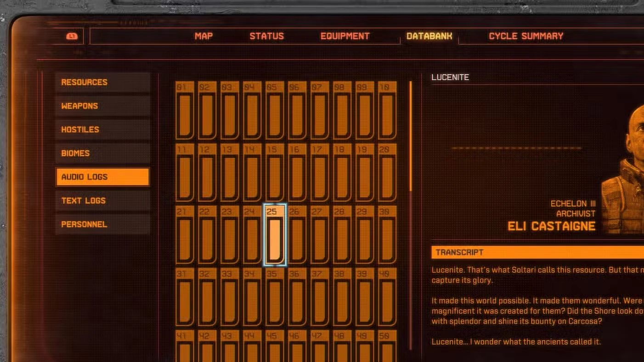Screen dimensions: 644x362
Task: Open the TEXT LOGS category
Action: pos(103,201)
